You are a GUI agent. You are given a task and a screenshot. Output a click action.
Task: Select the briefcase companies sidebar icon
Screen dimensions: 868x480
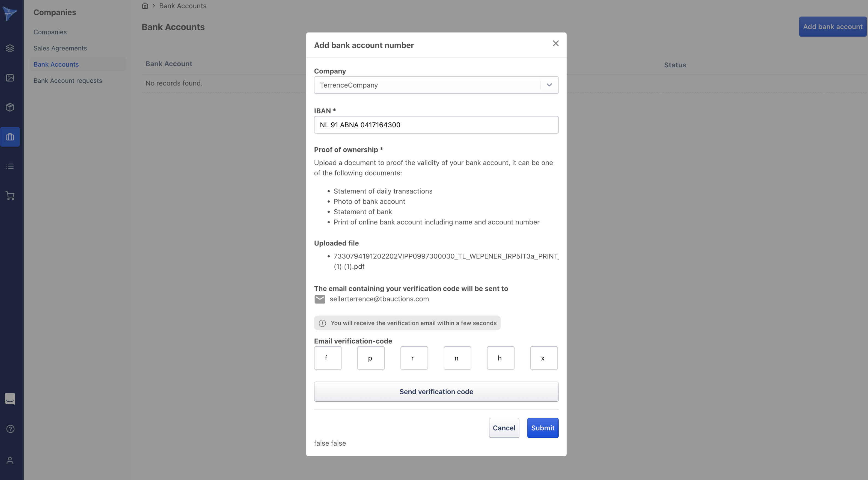click(10, 137)
